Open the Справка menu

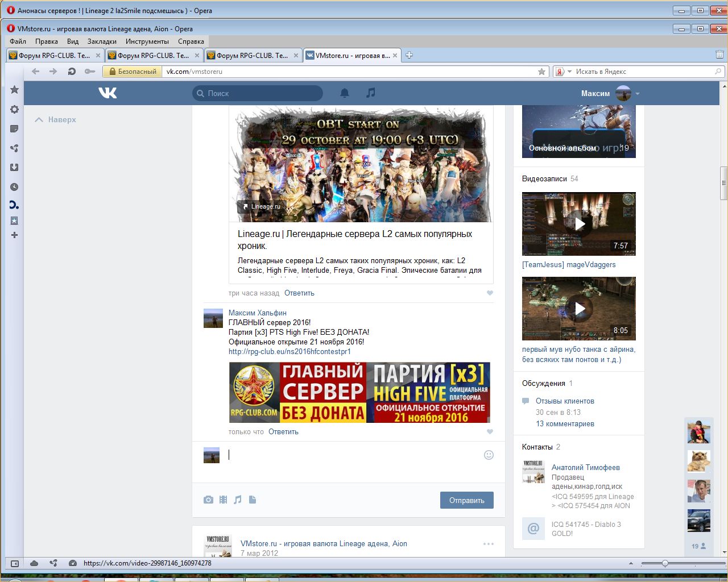(x=191, y=41)
